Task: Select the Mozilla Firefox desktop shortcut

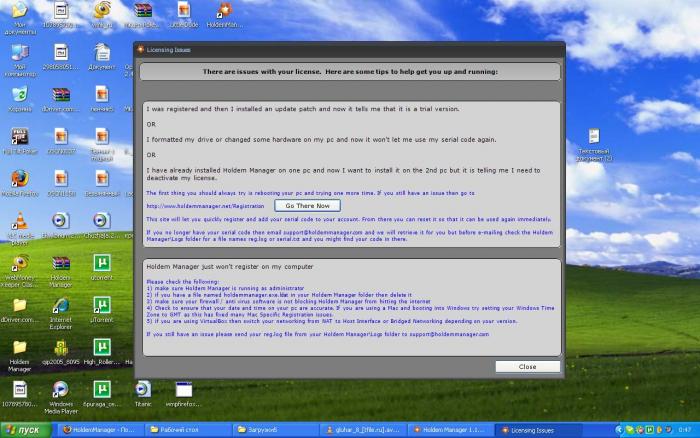Action: (x=20, y=183)
